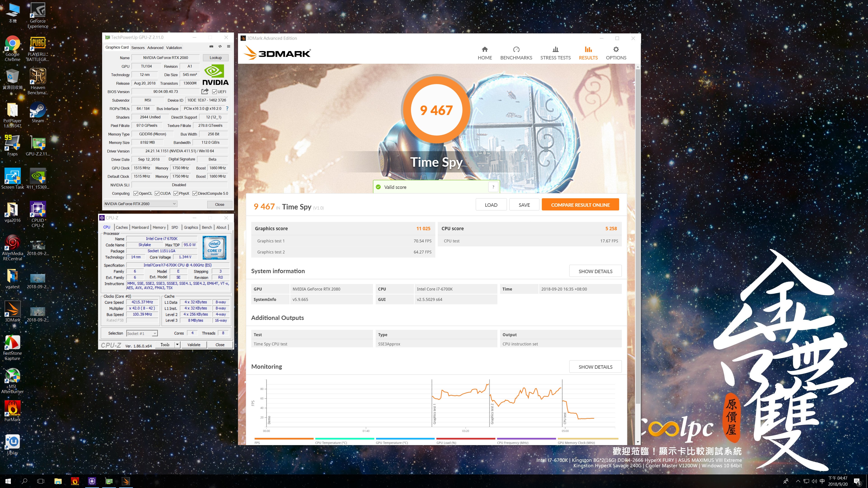Toggle the UEFI checkbox in GPU-Z
868x488 pixels.
[215, 91]
